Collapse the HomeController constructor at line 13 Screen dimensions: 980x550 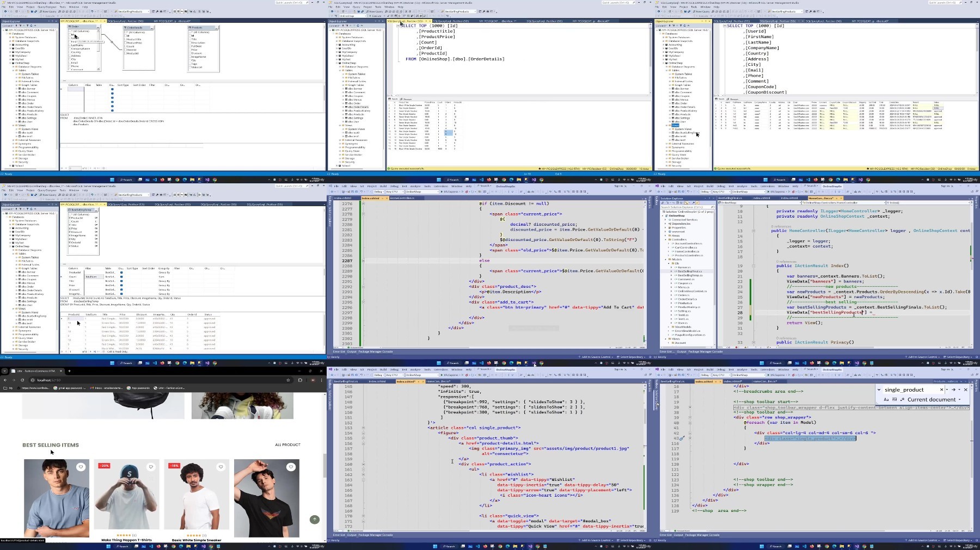coord(754,231)
